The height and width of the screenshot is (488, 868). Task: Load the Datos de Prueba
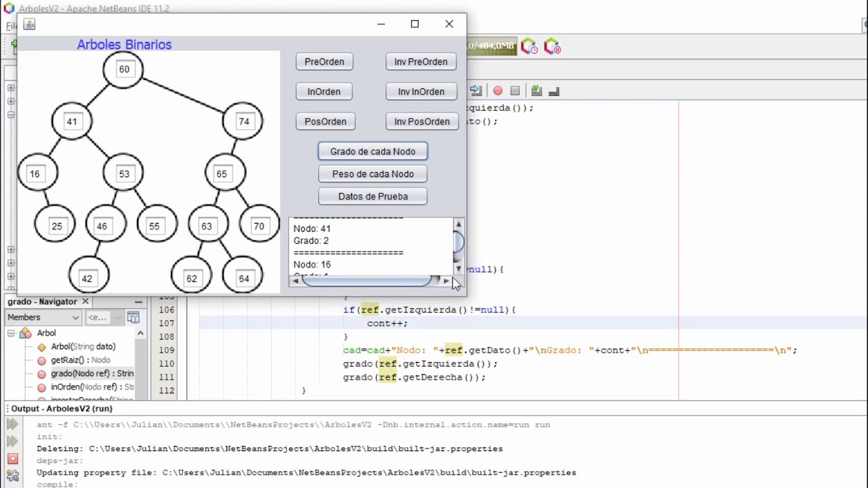(x=373, y=197)
